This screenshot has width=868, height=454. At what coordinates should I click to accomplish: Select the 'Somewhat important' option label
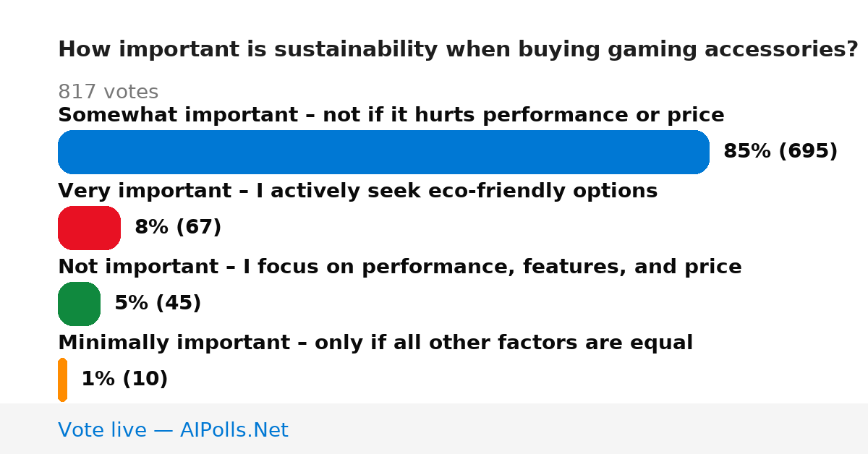tap(391, 116)
